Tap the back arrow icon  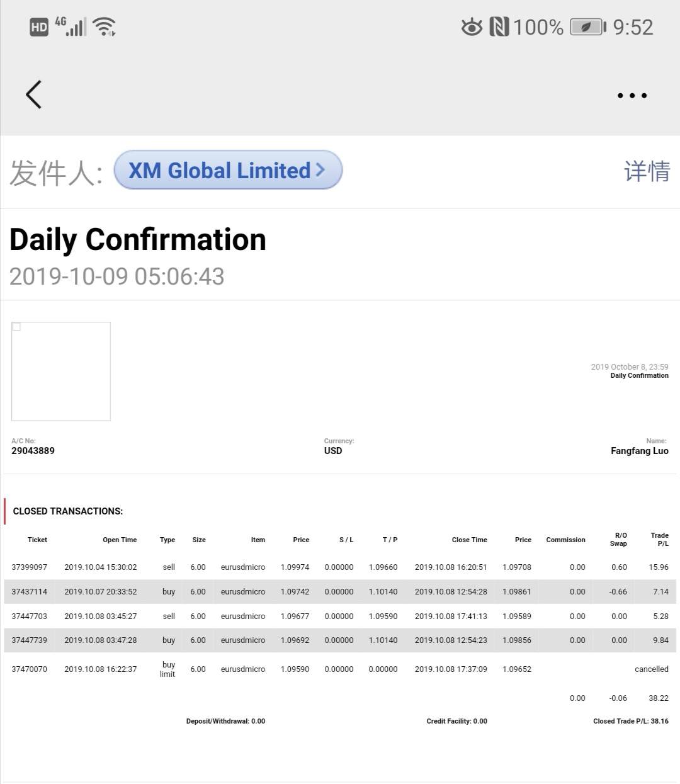click(34, 94)
